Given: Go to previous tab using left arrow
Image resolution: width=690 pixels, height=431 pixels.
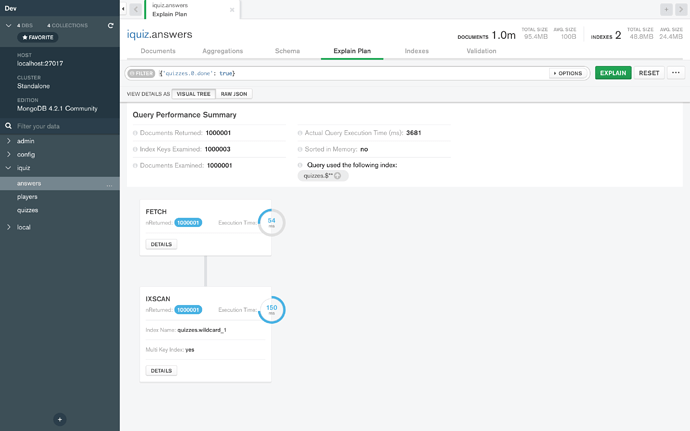Looking at the screenshot, I should 135,10.
